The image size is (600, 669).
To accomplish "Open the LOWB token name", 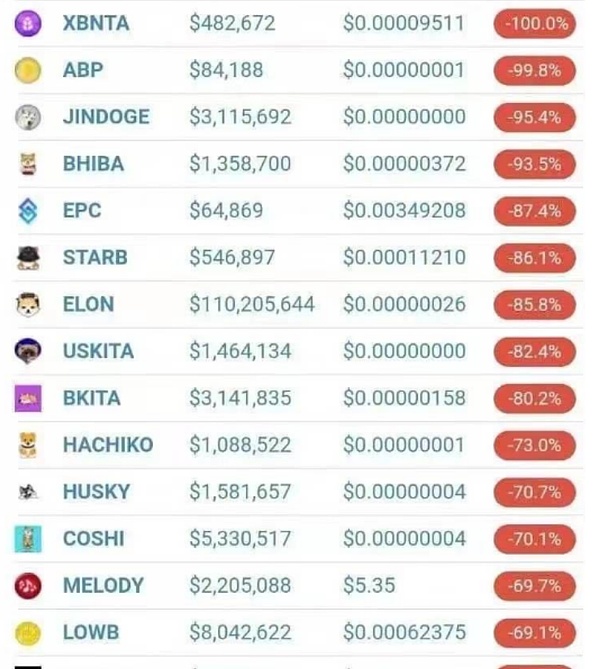I will click(x=91, y=632).
